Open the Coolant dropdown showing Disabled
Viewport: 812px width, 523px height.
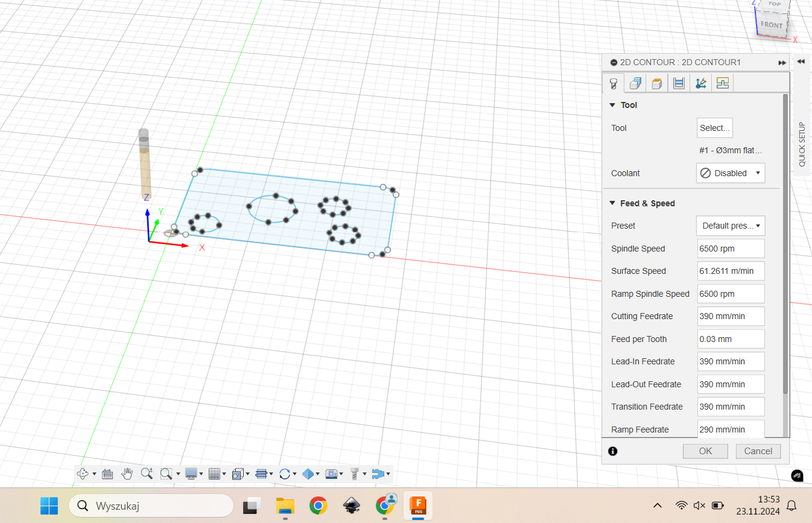pyautogui.click(x=731, y=173)
